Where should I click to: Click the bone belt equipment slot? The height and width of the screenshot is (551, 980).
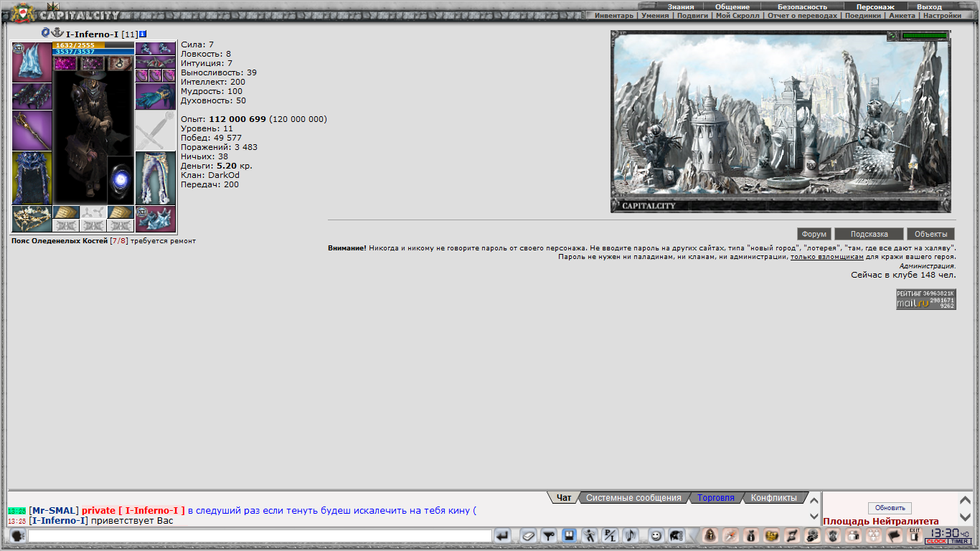32,219
